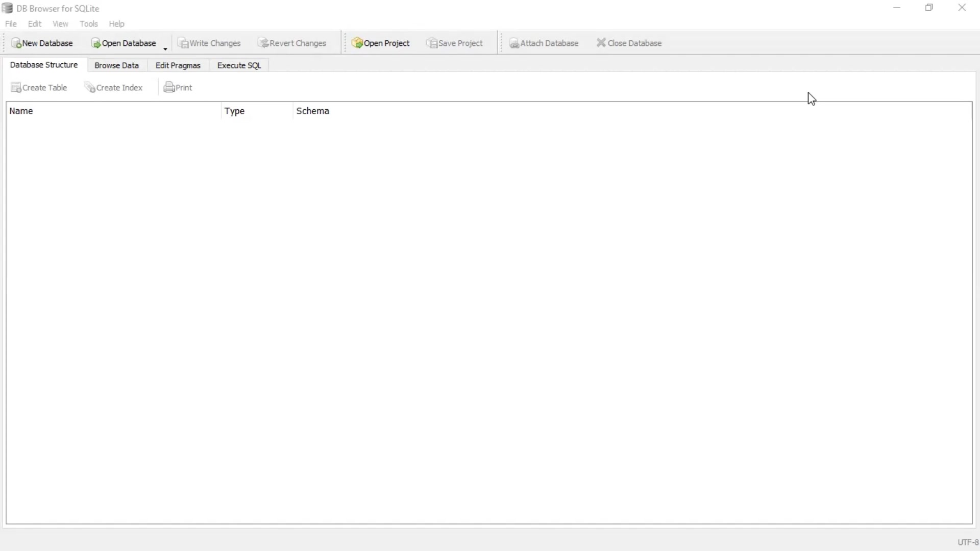Click the Create Index icon
980x551 pixels.
113,87
